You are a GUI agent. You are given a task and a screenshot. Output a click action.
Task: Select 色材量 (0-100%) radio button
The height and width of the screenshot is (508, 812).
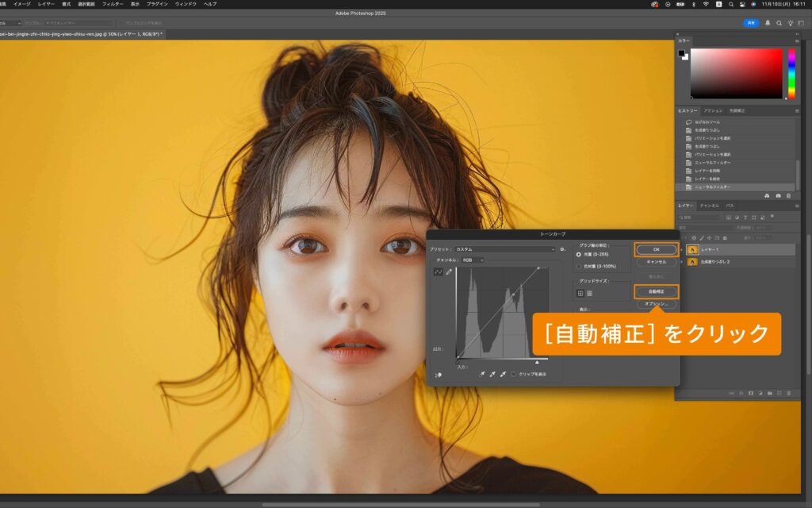click(x=578, y=266)
